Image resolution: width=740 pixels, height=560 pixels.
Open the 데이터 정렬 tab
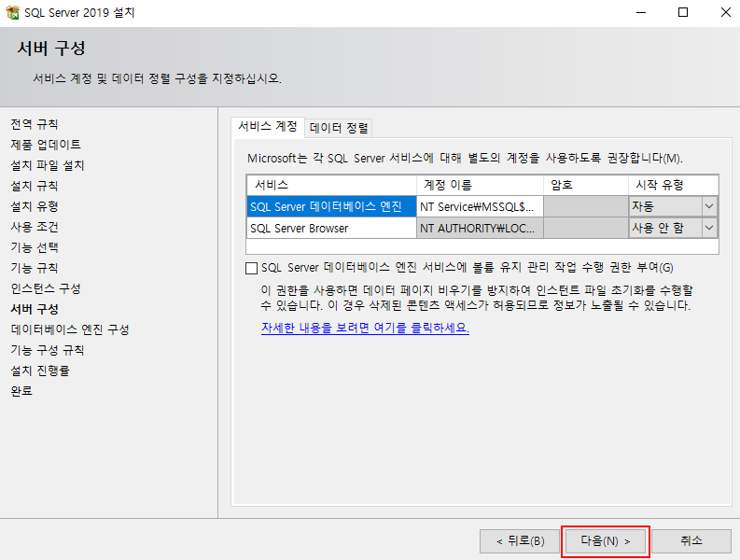[x=339, y=128]
